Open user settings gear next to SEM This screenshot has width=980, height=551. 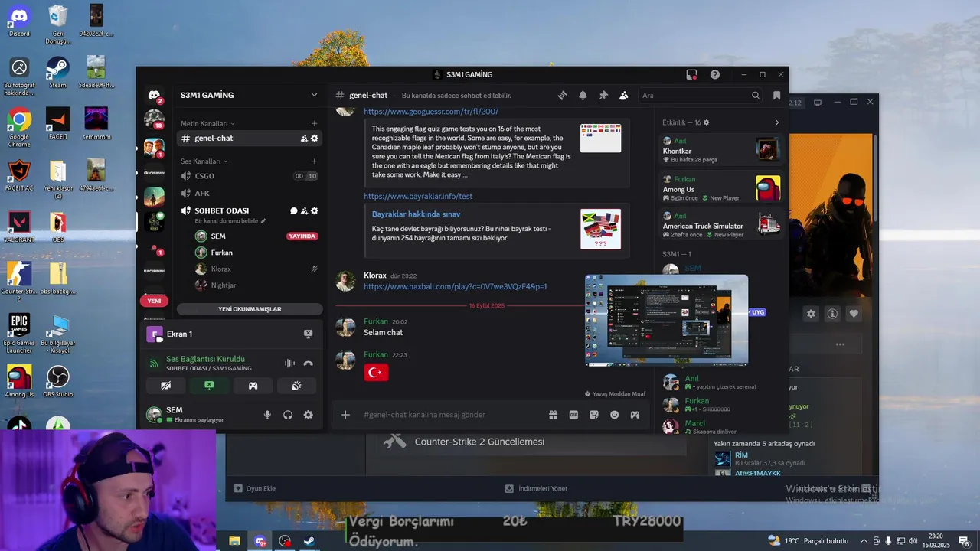(308, 415)
